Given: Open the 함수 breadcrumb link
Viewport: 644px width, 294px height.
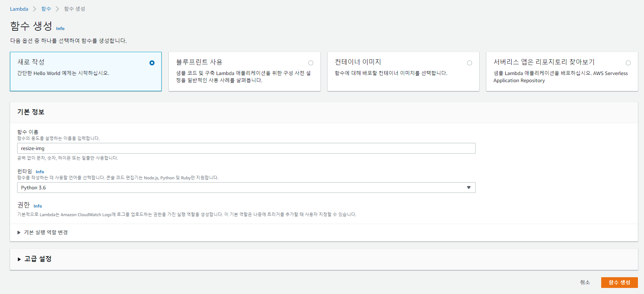Looking at the screenshot, I should [x=46, y=9].
